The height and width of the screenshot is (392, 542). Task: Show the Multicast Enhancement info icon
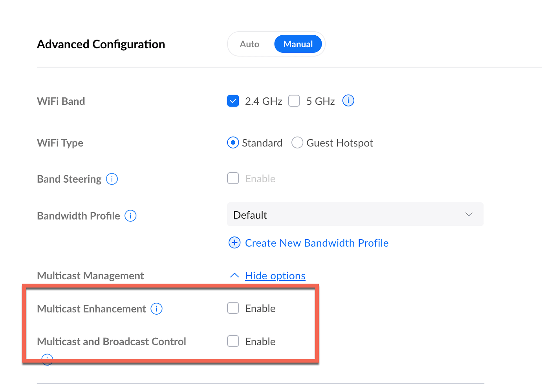156,309
